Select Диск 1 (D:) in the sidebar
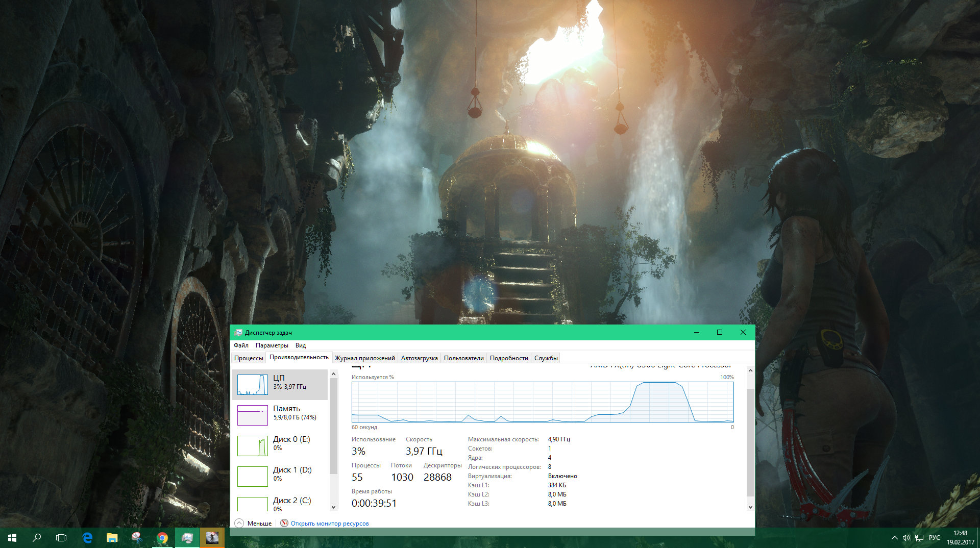The width and height of the screenshot is (980, 548). [x=280, y=477]
